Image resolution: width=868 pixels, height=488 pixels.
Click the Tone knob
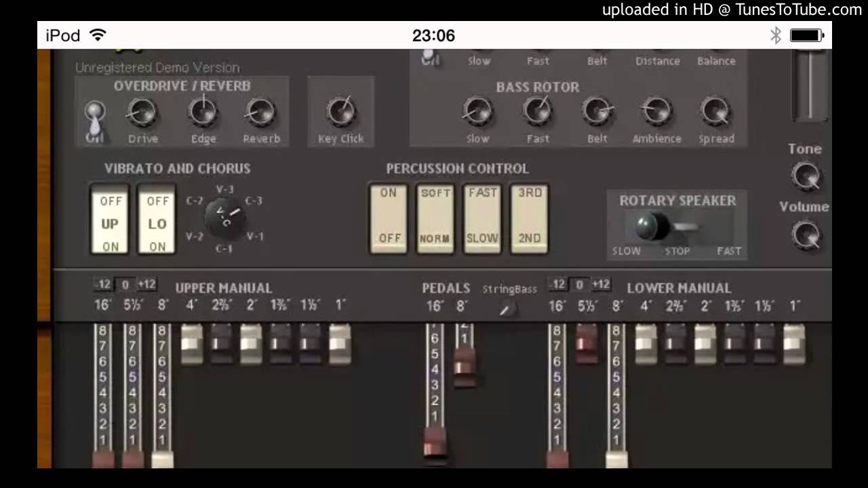806,176
